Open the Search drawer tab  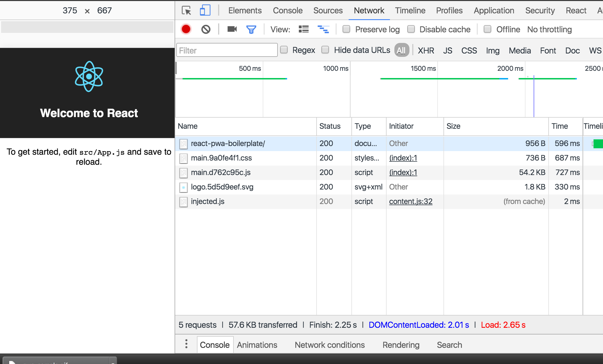449,345
